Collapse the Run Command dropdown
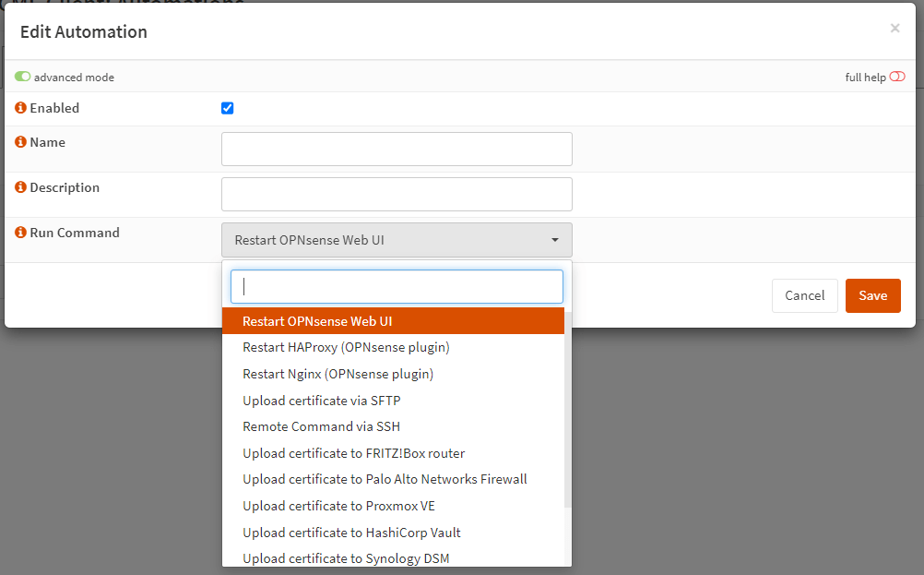Image resolution: width=924 pixels, height=575 pixels. 397,240
